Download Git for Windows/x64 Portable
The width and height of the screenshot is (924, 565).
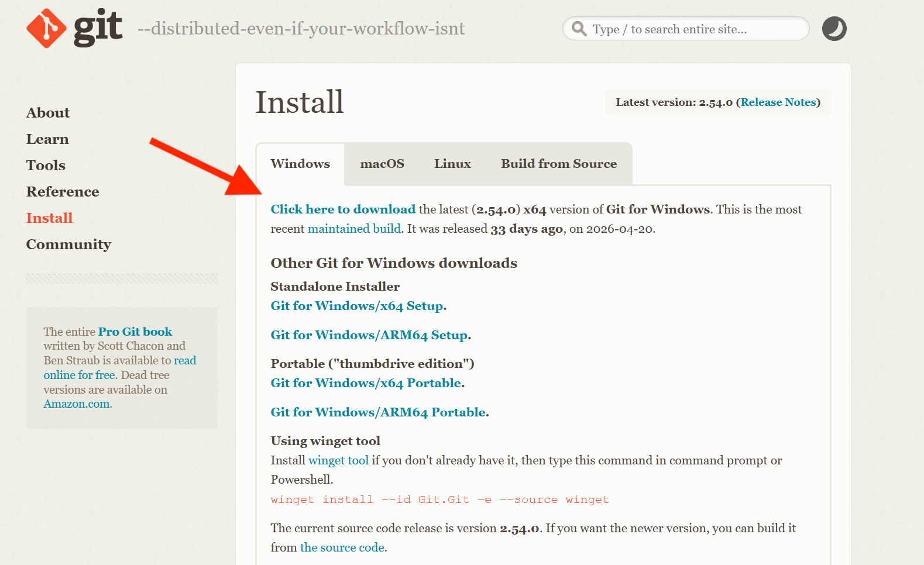(366, 383)
